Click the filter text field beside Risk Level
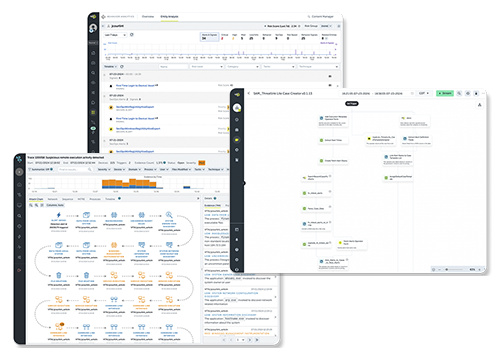 pyautogui.click(x=173, y=67)
